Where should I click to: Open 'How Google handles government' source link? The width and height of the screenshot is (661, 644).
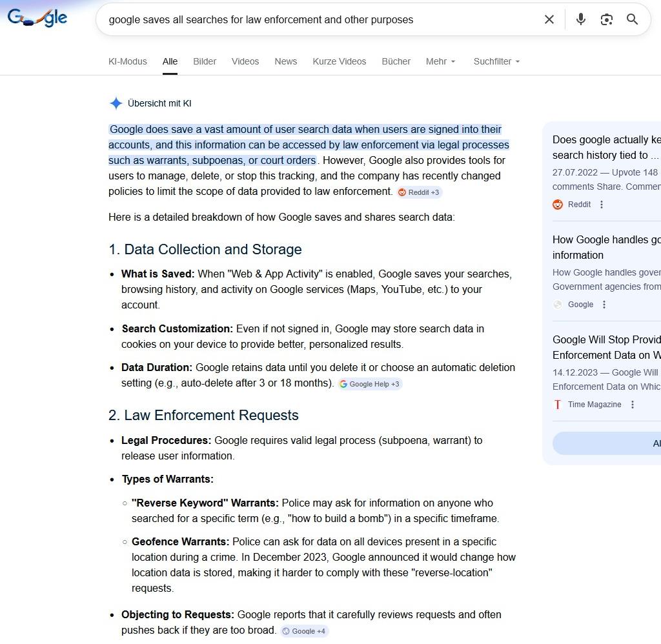tap(606, 247)
